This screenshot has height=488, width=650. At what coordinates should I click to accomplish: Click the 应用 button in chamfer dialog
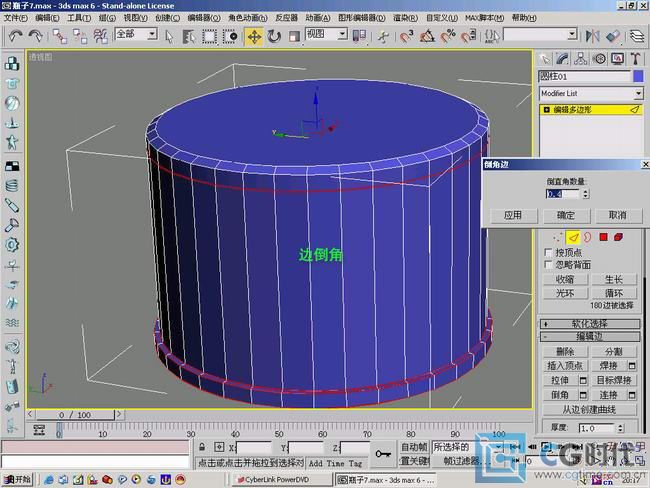coord(513,215)
